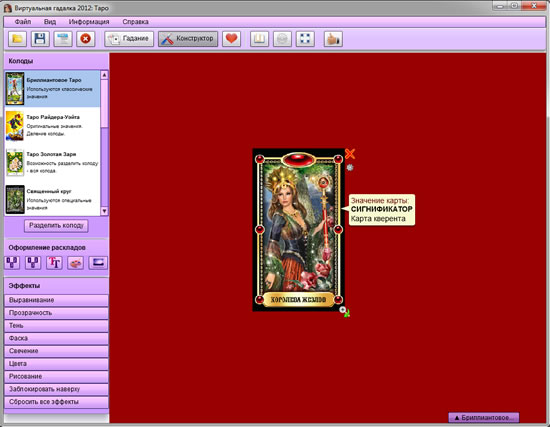Click the open folder toolbar icon
Image resolution: width=550 pixels, height=427 pixels.
tap(17, 39)
